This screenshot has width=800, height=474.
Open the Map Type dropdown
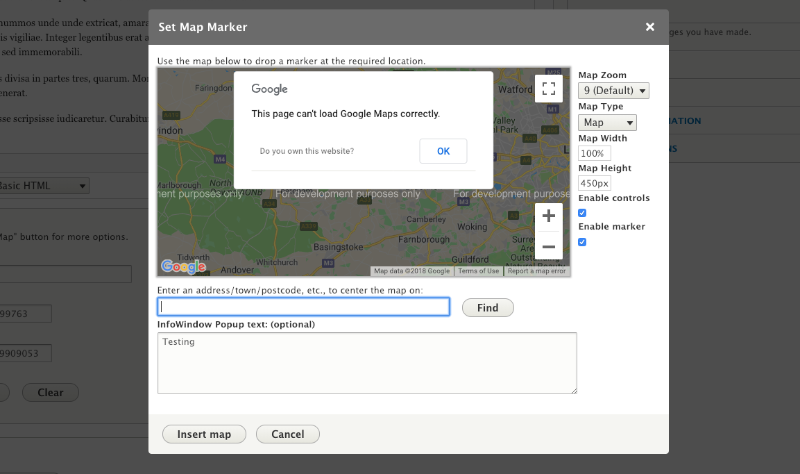point(607,122)
